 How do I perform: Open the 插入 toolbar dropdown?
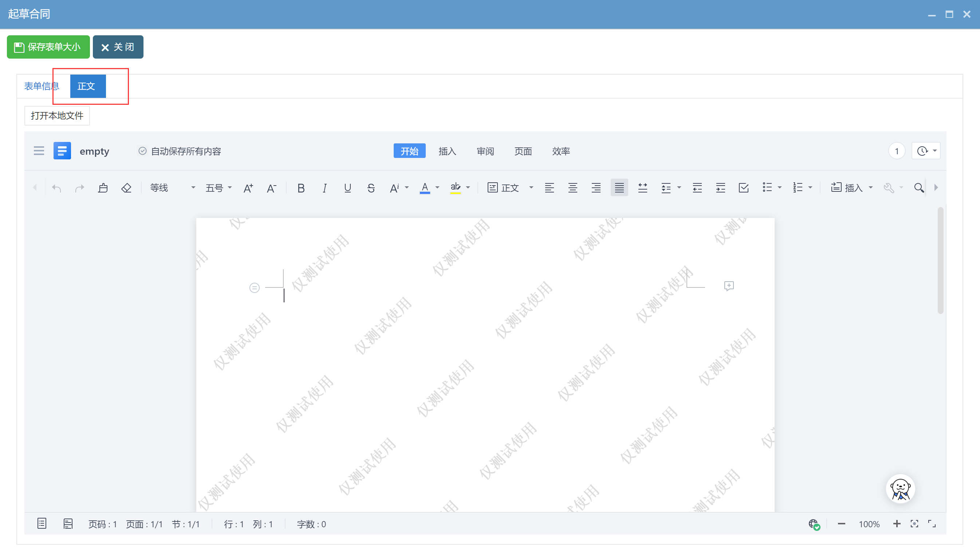pyautogui.click(x=851, y=188)
